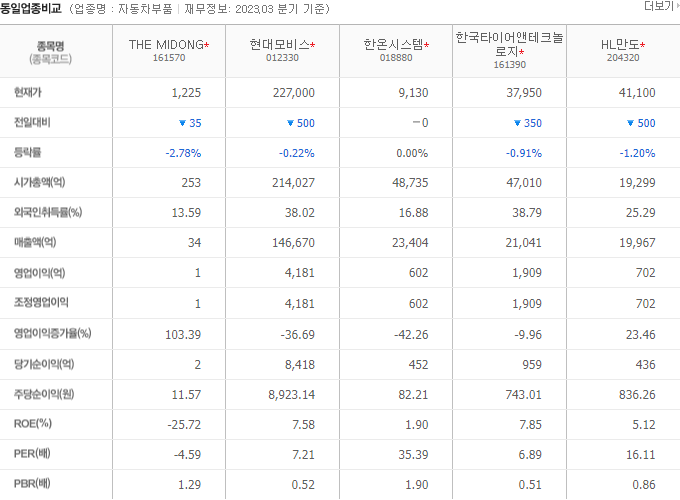Select the PER(배) row label
680x500 pixels.
point(32,454)
